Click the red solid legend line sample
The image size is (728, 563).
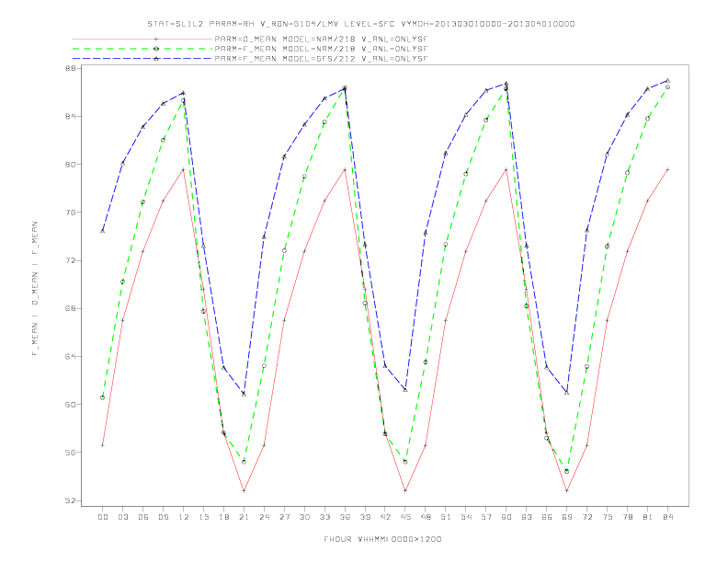tap(142, 39)
